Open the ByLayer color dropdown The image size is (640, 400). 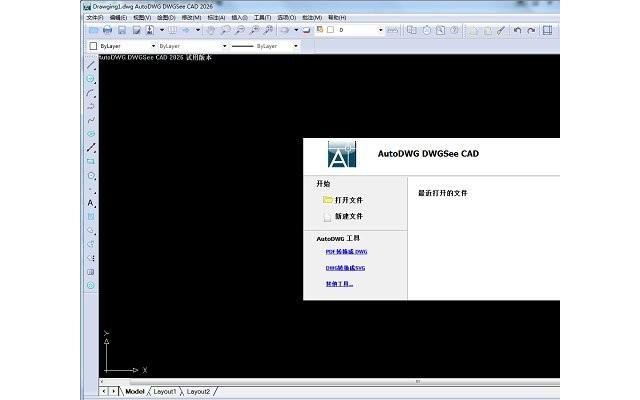153,46
